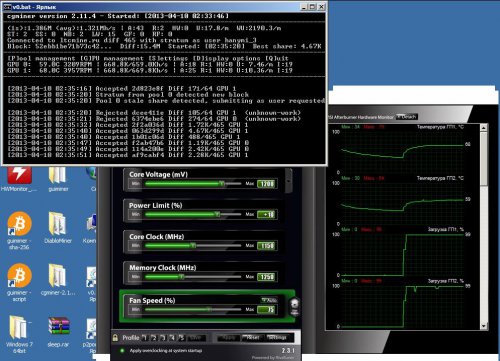Screen dimensions: 500x361
Task: Click the Core Clock slider handle
Action: pos(193,245)
